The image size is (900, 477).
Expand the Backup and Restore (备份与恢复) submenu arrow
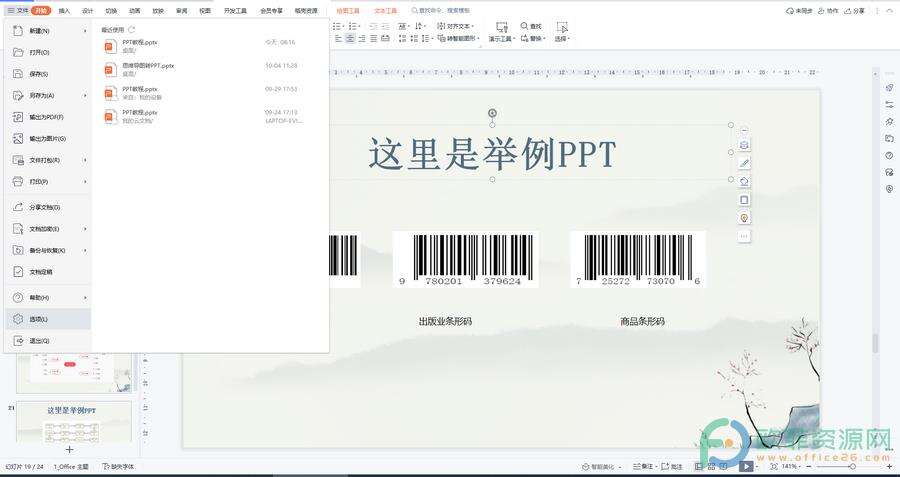[85, 250]
